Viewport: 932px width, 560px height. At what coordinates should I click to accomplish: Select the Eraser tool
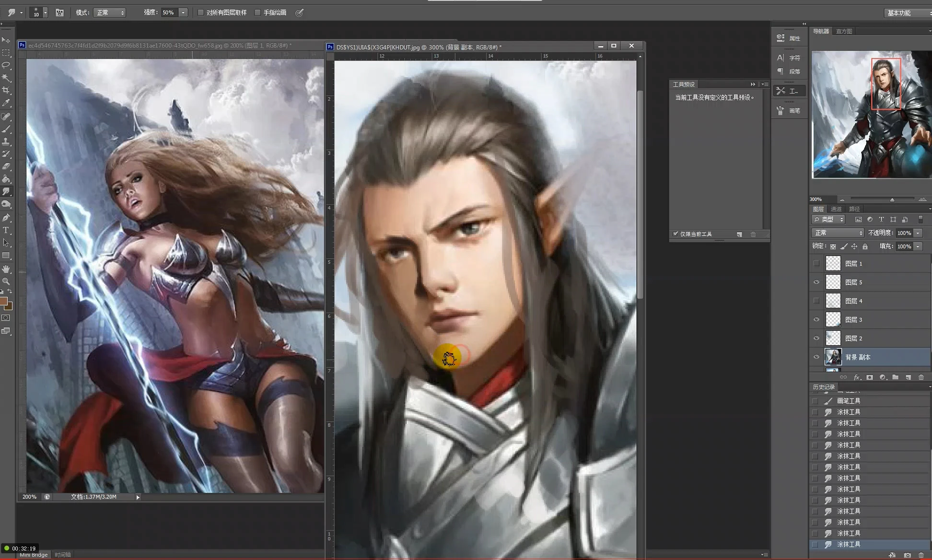point(6,166)
